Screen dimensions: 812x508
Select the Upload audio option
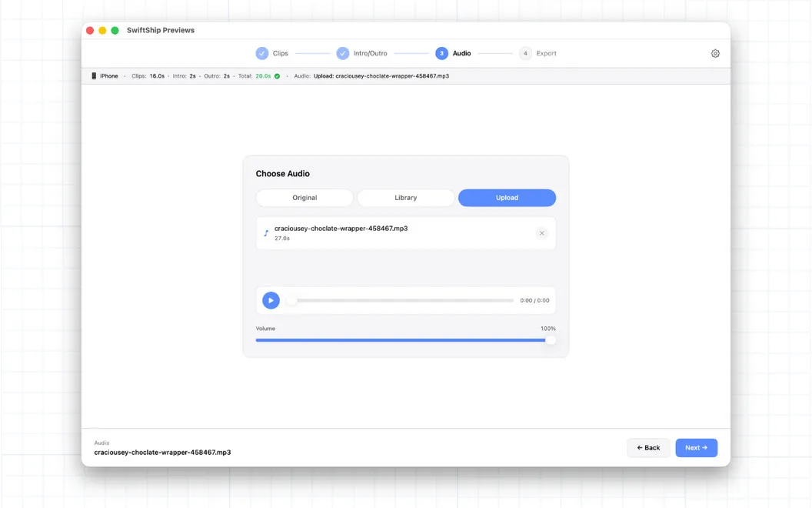pyautogui.click(x=507, y=198)
